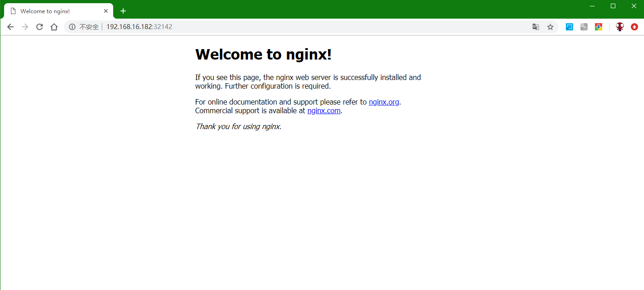Click the sentence starting 'If you see this page'
Viewport: 644px width, 290px height.
(308, 81)
